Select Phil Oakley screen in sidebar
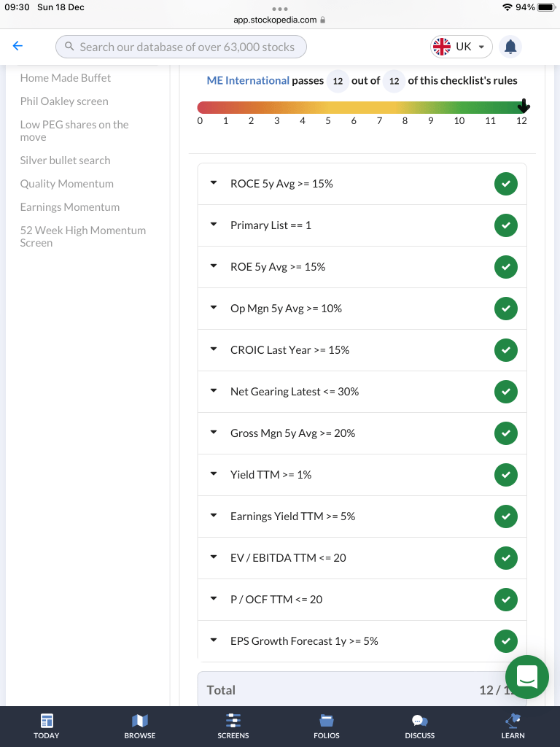The image size is (560, 747). point(64,101)
